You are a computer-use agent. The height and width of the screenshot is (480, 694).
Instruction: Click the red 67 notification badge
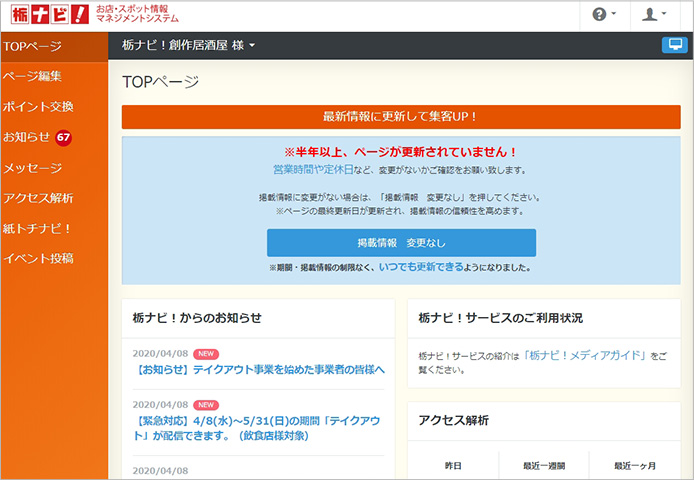tap(63, 137)
